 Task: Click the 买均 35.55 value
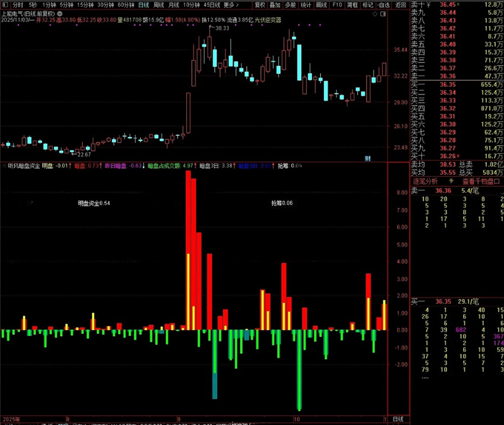(x=448, y=173)
